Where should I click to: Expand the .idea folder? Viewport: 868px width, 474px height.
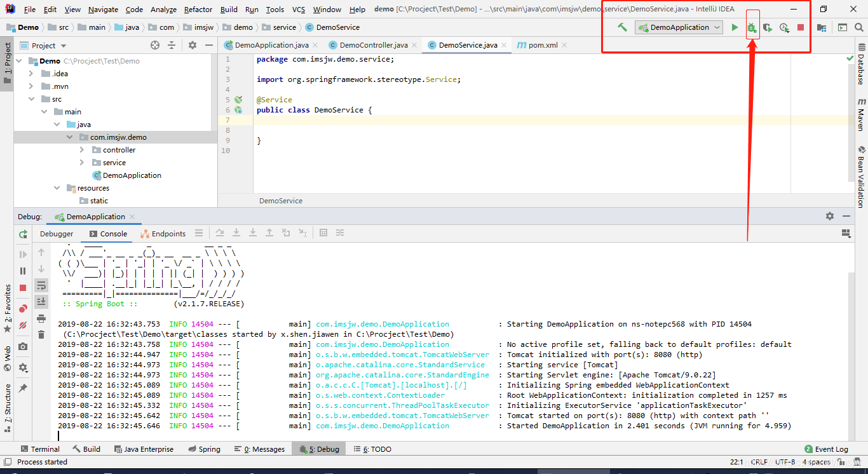point(31,74)
